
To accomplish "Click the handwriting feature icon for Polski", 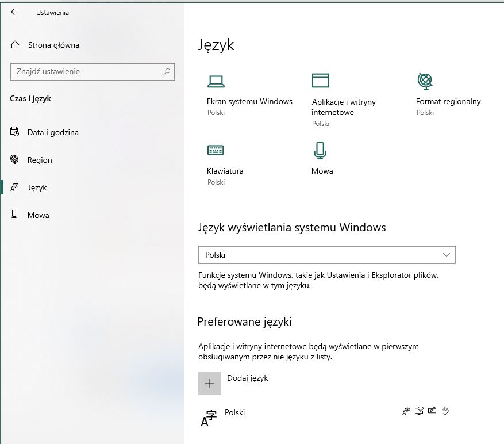I will (432, 410).
